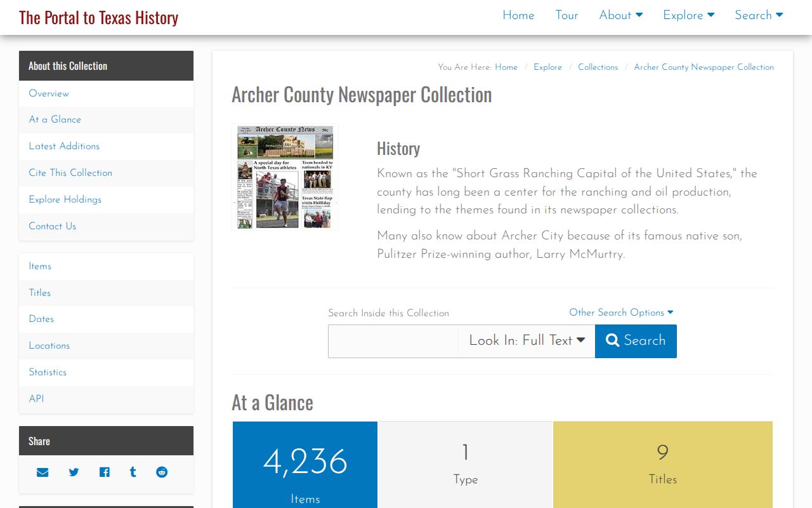Click Archer County Newspaper Collection breadcrumb
The width and height of the screenshot is (812, 508).
(x=704, y=67)
